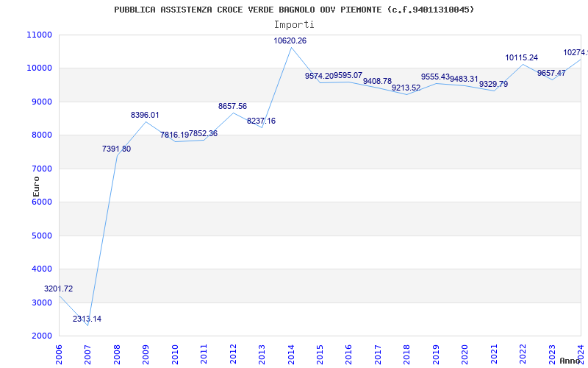Viewport: 588px width, 368px height.
Task: Select the 2007 year tick label
Action: click(x=87, y=354)
